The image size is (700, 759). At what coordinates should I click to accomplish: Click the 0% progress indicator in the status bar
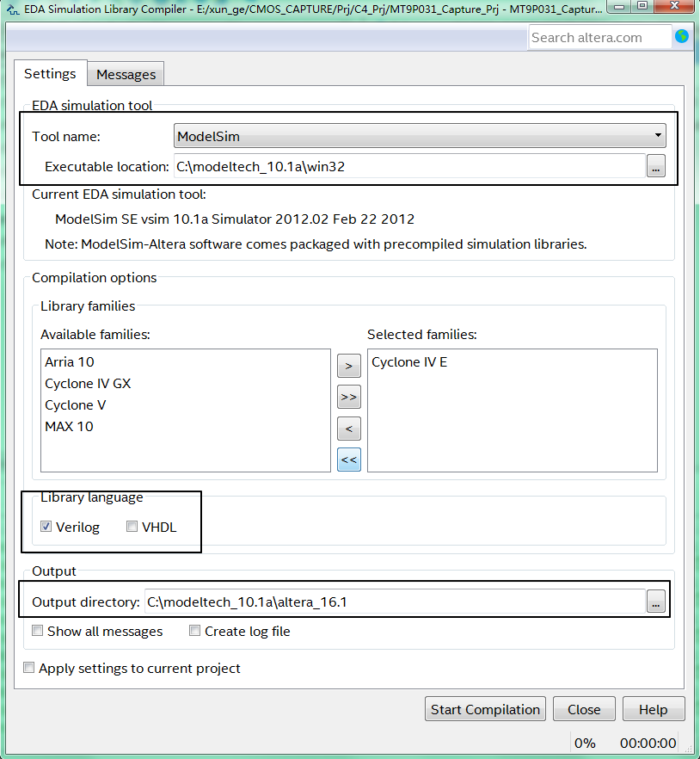(x=585, y=743)
